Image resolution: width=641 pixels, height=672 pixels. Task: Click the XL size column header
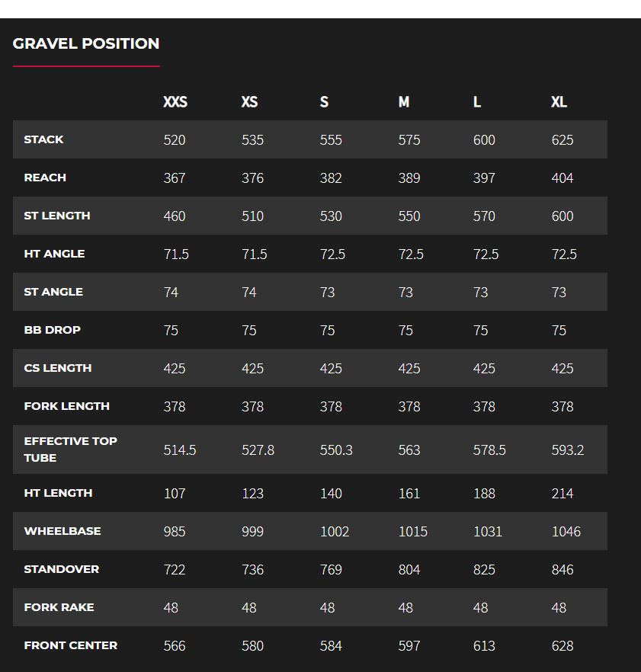[559, 102]
